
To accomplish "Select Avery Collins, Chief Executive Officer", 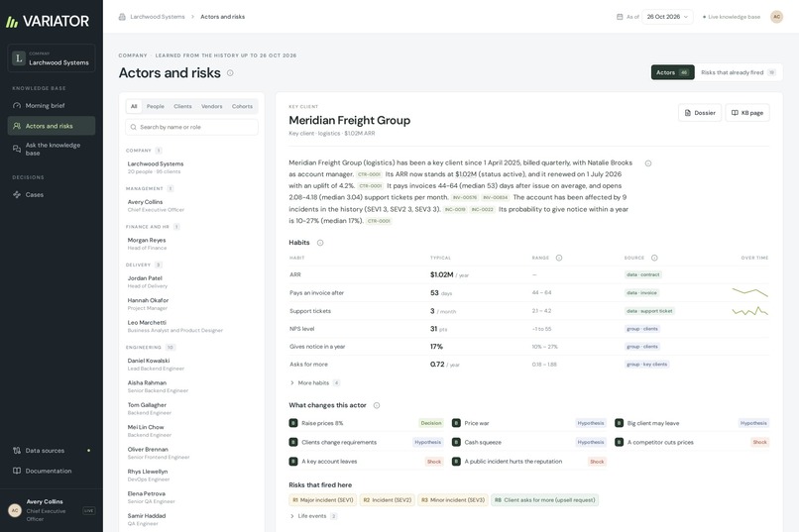I will (191, 206).
